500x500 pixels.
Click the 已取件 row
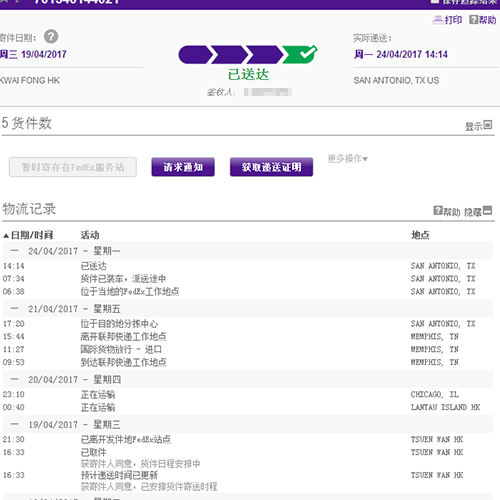pos(248,452)
